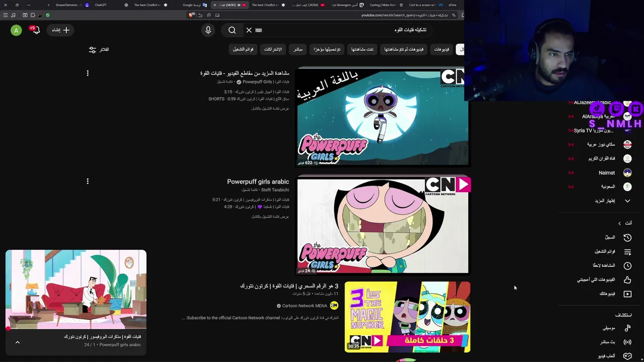Open the Powerpuff girls arabic playlist thumbnail showing 24 videos
The width and height of the screenshot is (644, 362).
[x=382, y=226]
